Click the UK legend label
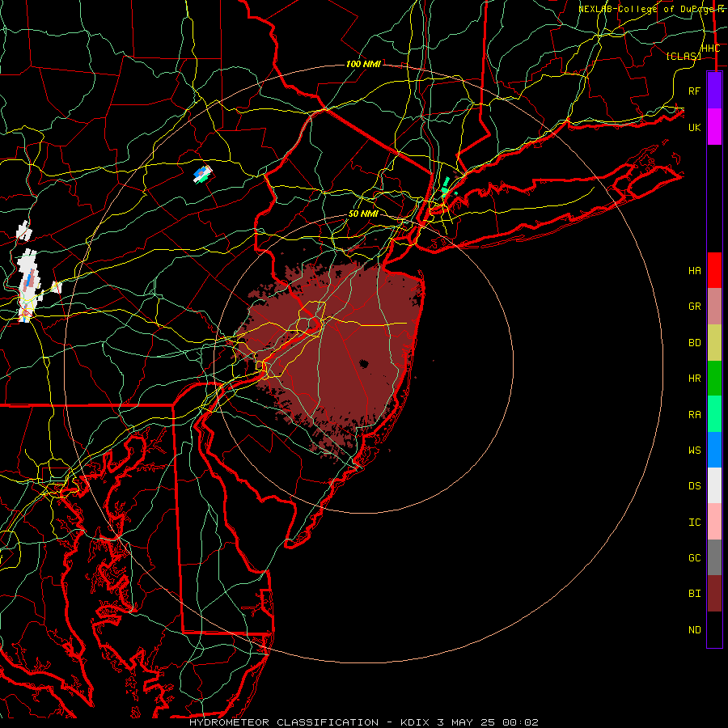 pos(695,127)
